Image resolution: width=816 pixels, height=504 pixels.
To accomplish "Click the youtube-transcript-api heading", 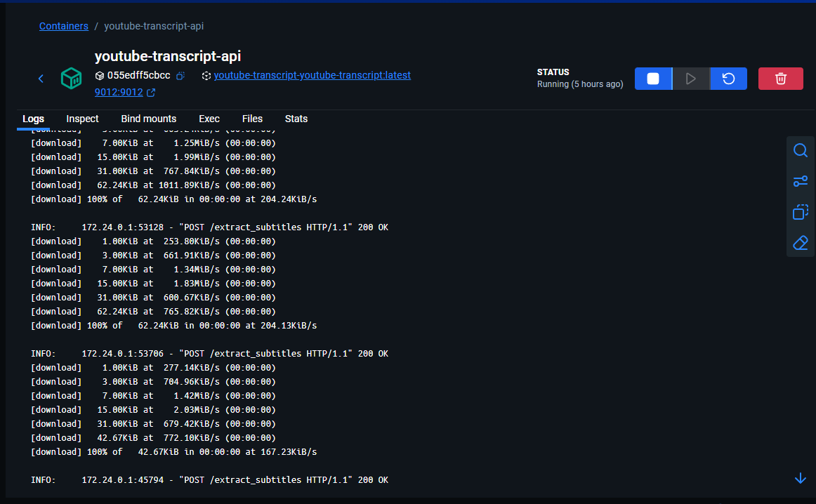I will click(168, 56).
